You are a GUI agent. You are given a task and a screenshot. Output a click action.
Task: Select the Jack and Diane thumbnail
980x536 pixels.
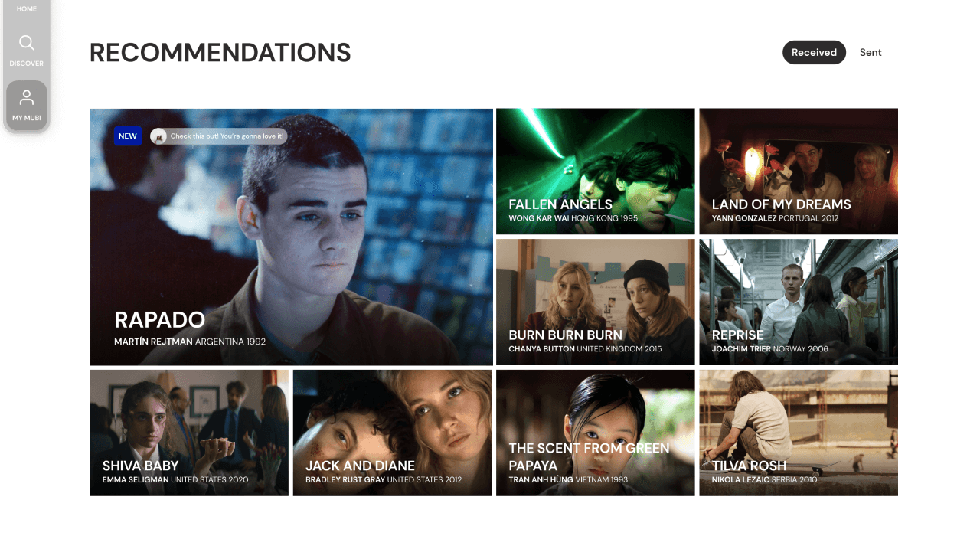point(392,433)
